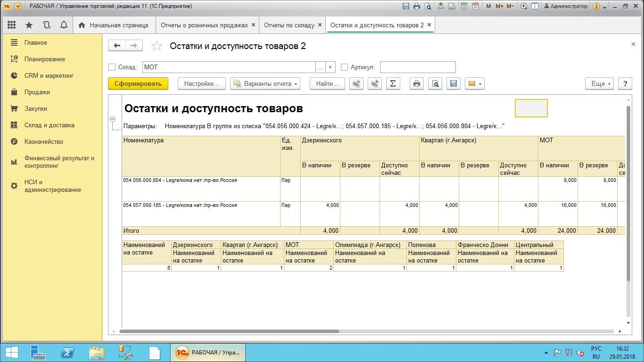Image resolution: width=644 pixels, height=362 pixels.
Task: Click the Настройки... button
Action: click(201, 84)
